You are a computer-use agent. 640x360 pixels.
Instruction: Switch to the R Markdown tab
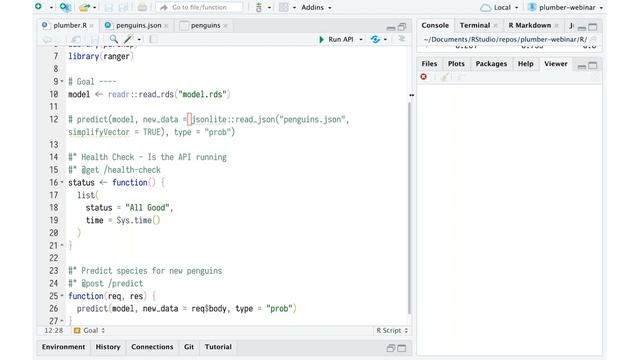point(529,25)
